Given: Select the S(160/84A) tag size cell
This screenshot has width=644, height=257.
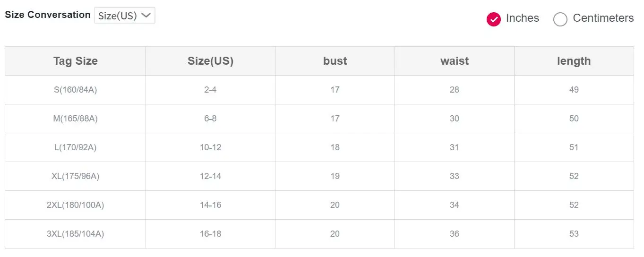Looking at the screenshot, I should pos(76,90).
